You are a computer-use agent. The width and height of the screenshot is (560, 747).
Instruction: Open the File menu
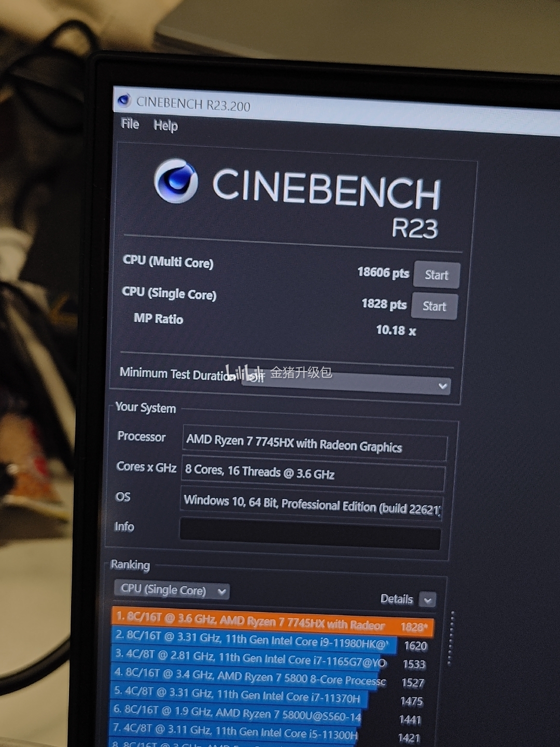(130, 124)
